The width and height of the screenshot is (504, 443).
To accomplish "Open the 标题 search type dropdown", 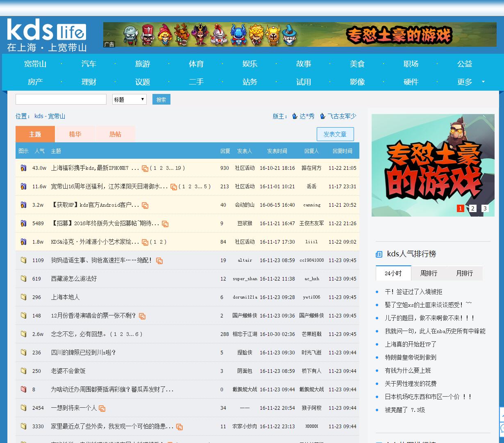I will pos(129,99).
